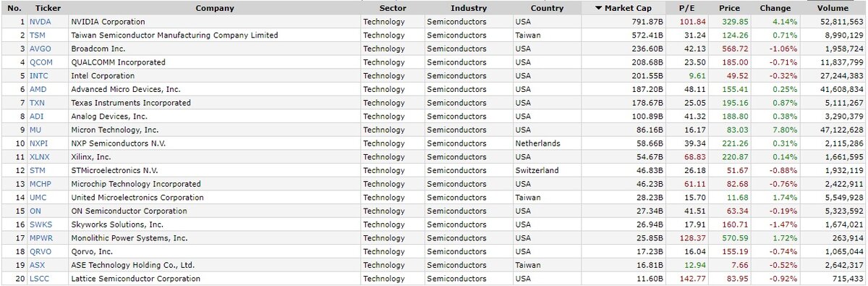Click the Sector column header

click(393, 8)
